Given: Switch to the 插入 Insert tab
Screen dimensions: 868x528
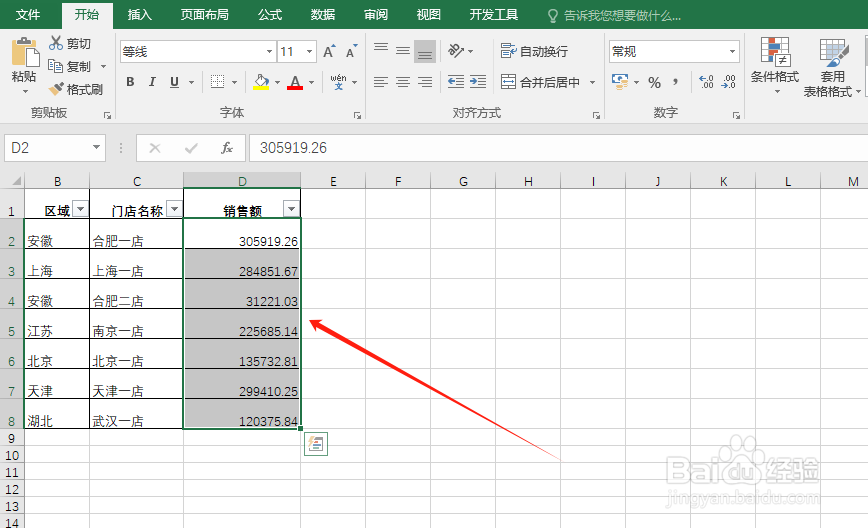Looking at the screenshot, I should click(x=140, y=14).
